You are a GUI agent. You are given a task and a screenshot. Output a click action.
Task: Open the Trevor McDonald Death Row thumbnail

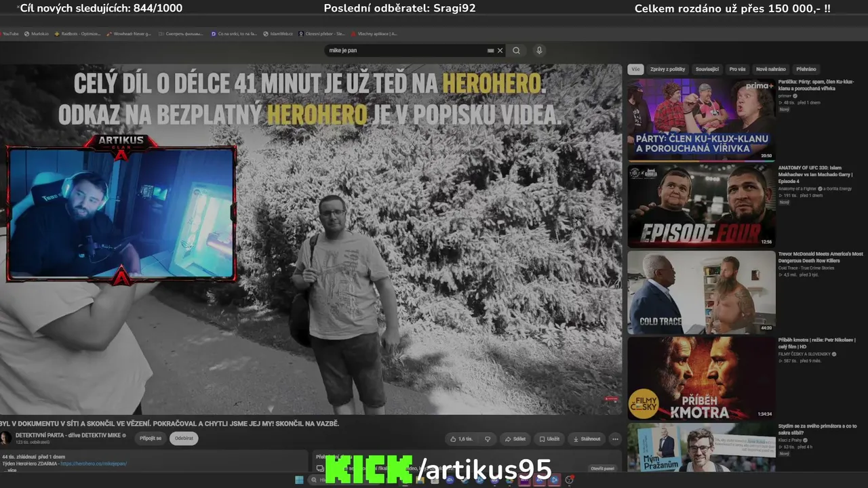coord(701,292)
